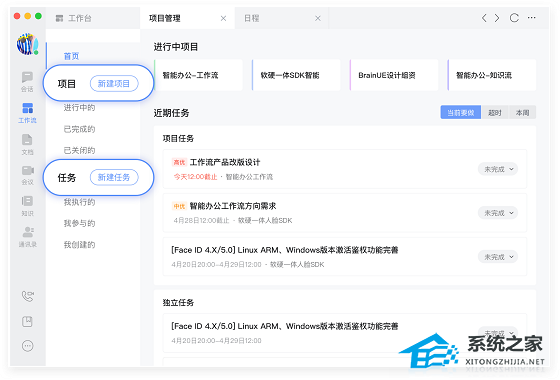Click the 高优 priority tag
Screen dimensions: 560x380
tap(179, 162)
